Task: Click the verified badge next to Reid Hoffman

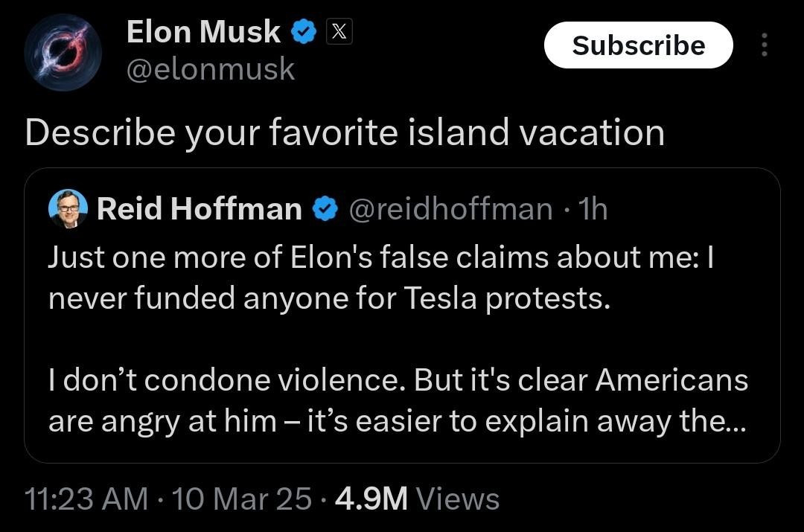Action: [x=324, y=210]
